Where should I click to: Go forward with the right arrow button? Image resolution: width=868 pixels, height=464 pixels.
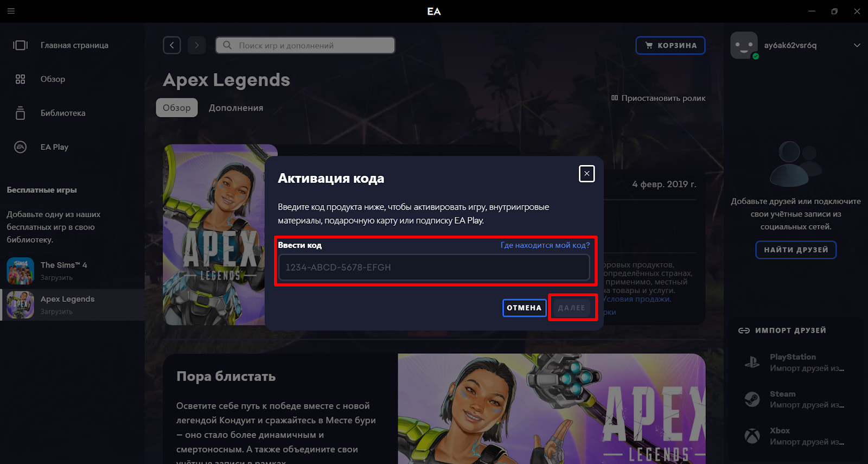196,45
